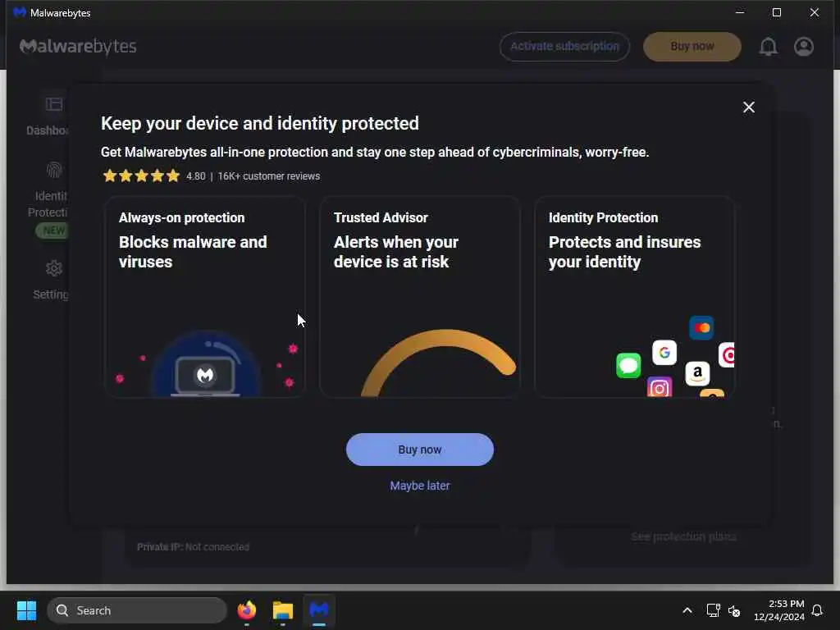Click the Instagram icon in identity card
Image resolution: width=840 pixels, height=630 pixels.
[659, 387]
